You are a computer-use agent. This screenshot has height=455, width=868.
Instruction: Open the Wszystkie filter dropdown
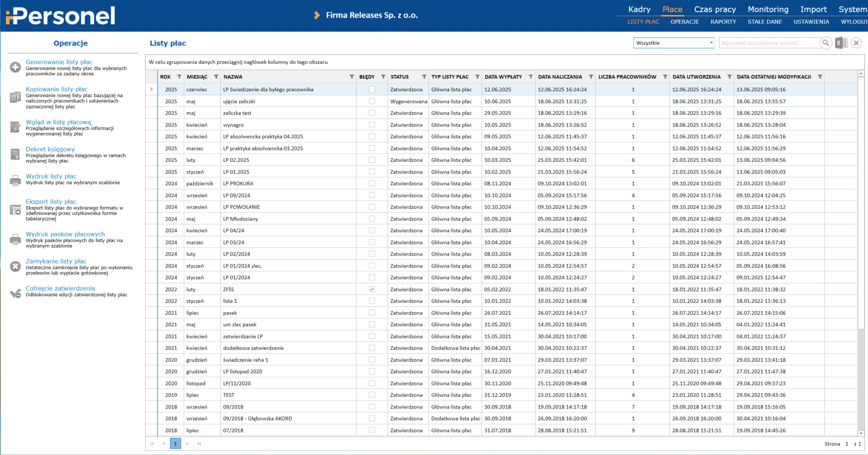click(x=674, y=43)
